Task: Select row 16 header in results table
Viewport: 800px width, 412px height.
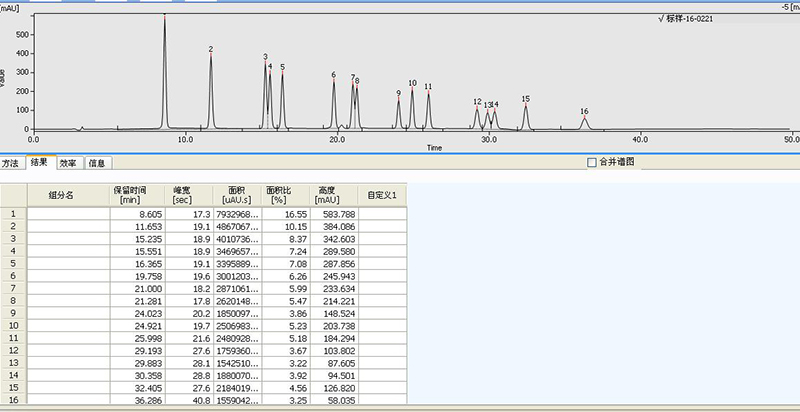Action: 13,399
